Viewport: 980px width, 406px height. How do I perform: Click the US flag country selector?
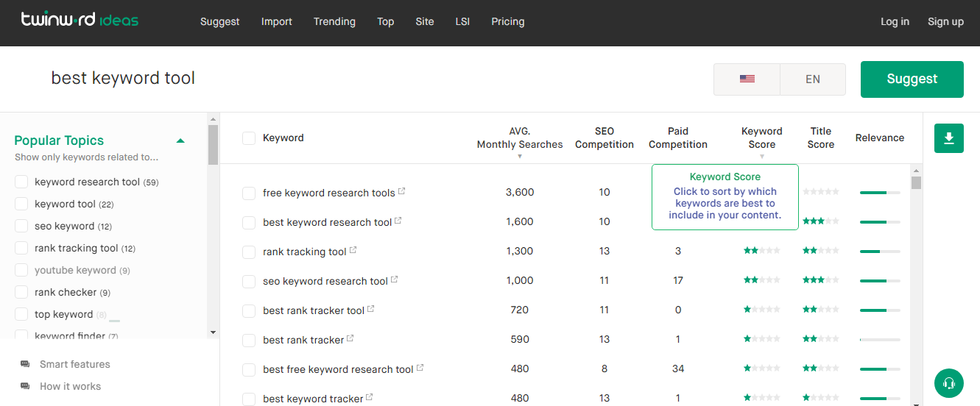coord(747,79)
